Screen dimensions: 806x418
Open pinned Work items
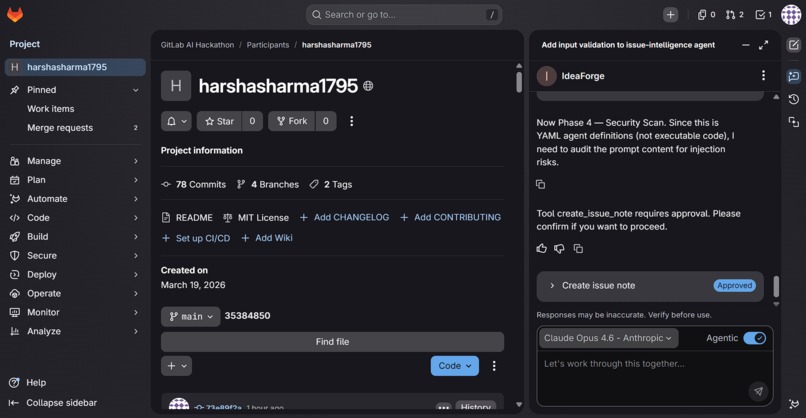coord(75,109)
